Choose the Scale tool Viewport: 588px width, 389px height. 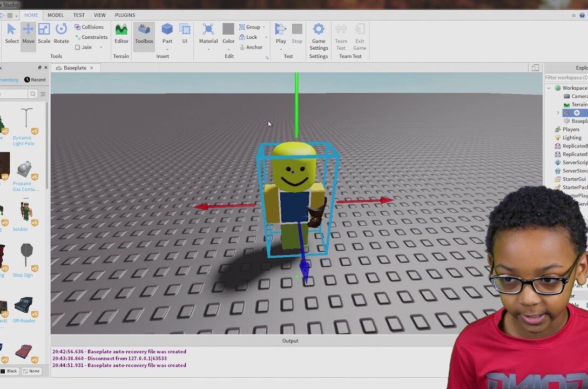[x=44, y=33]
